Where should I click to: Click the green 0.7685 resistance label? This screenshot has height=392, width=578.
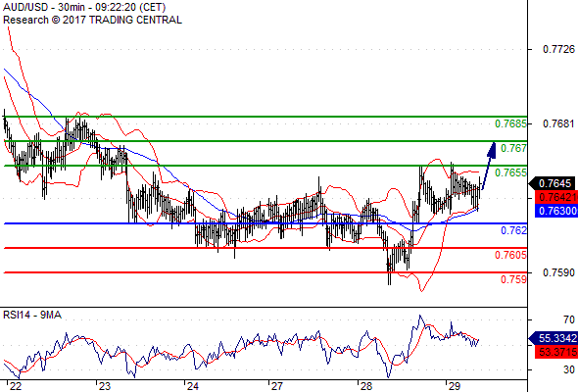coord(510,123)
